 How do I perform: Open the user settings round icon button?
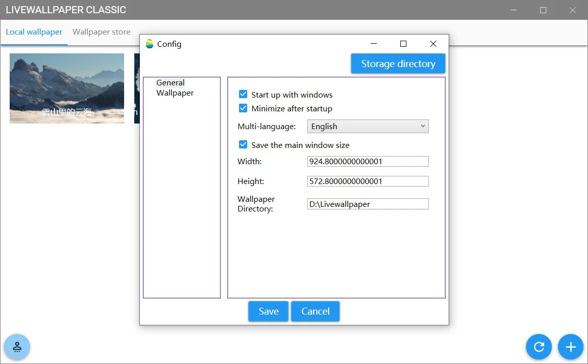click(17, 347)
